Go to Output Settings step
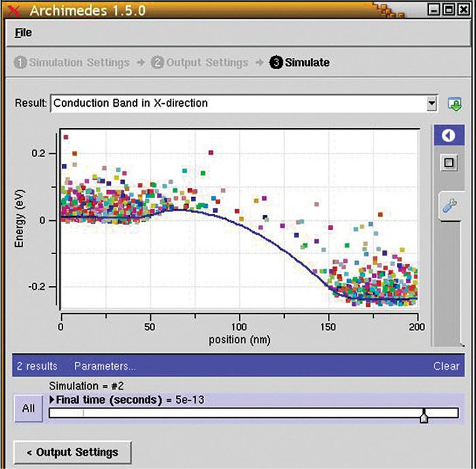The height and width of the screenshot is (469, 476). tap(199, 63)
